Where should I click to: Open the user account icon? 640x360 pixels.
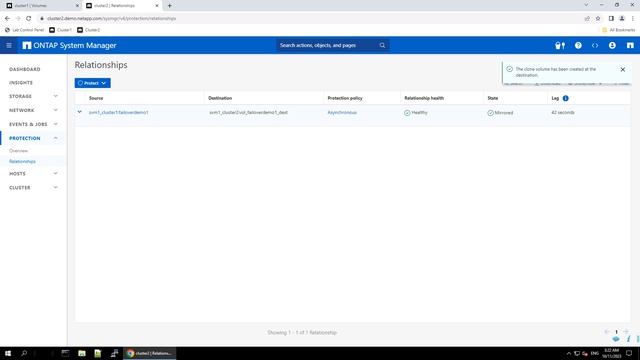click(x=612, y=46)
